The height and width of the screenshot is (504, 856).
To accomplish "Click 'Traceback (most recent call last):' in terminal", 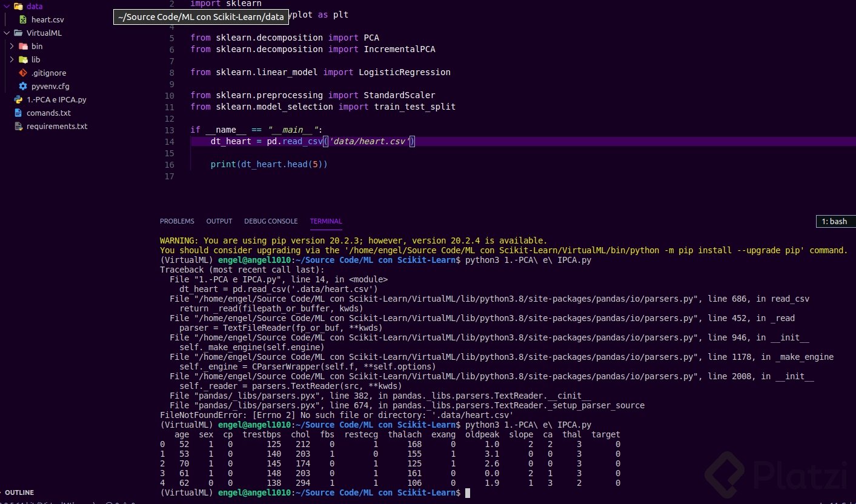I will point(242,270).
